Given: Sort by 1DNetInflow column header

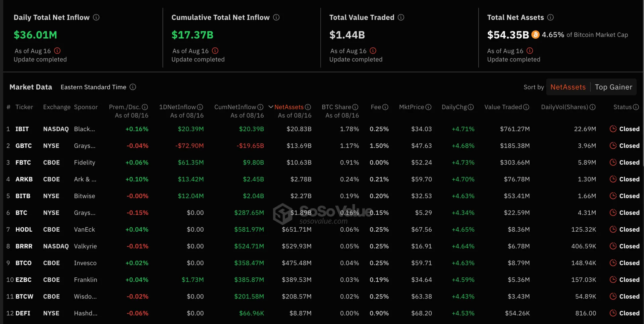Looking at the screenshot, I should coord(177,107).
